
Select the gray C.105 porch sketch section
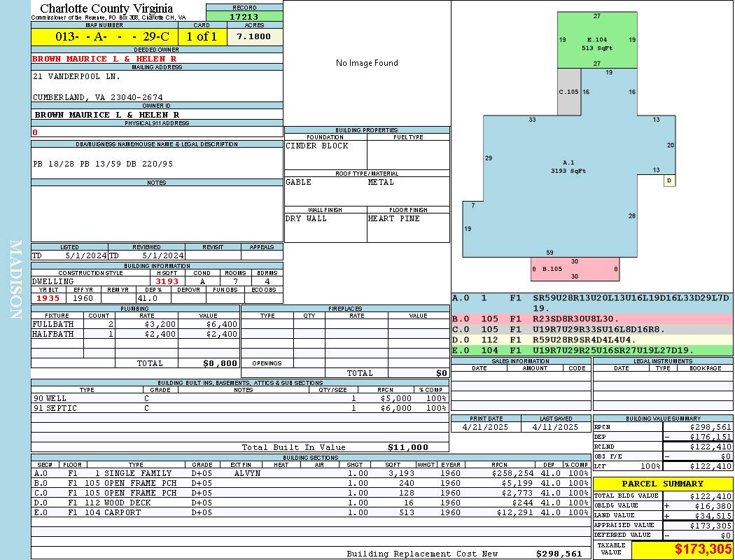pyautogui.click(x=568, y=92)
